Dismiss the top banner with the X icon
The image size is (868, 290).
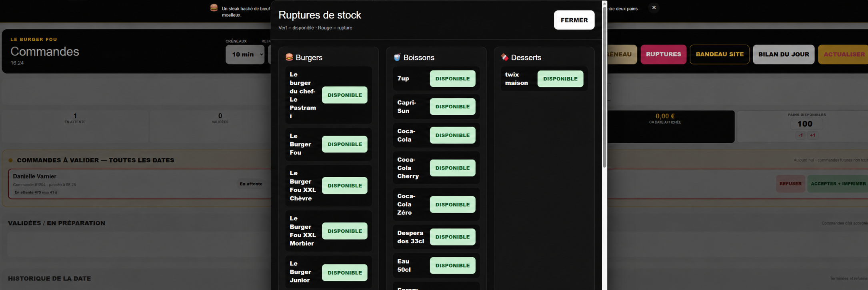654,8
